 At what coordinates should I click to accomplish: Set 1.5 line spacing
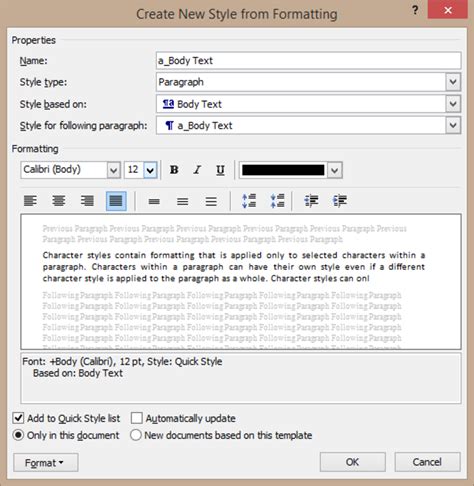[182, 201]
